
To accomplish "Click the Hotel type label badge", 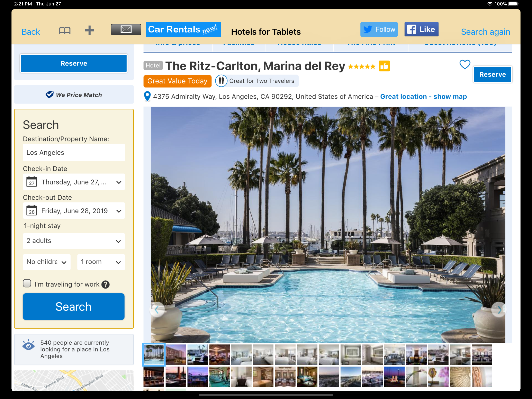I will click(153, 65).
